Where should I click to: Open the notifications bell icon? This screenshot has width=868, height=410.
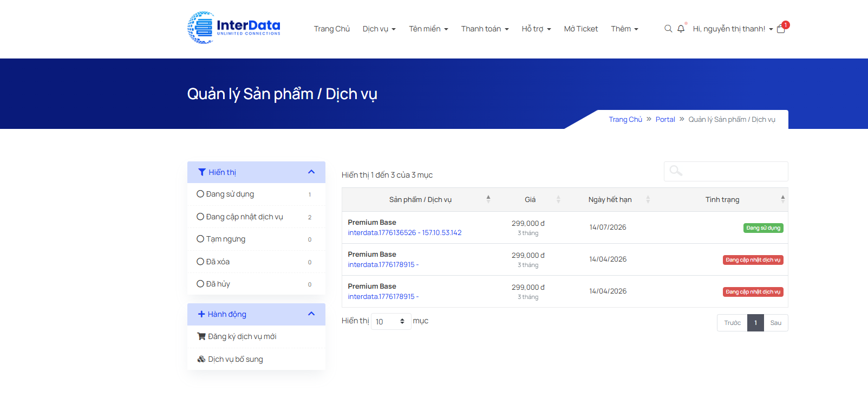click(x=681, y=29)
